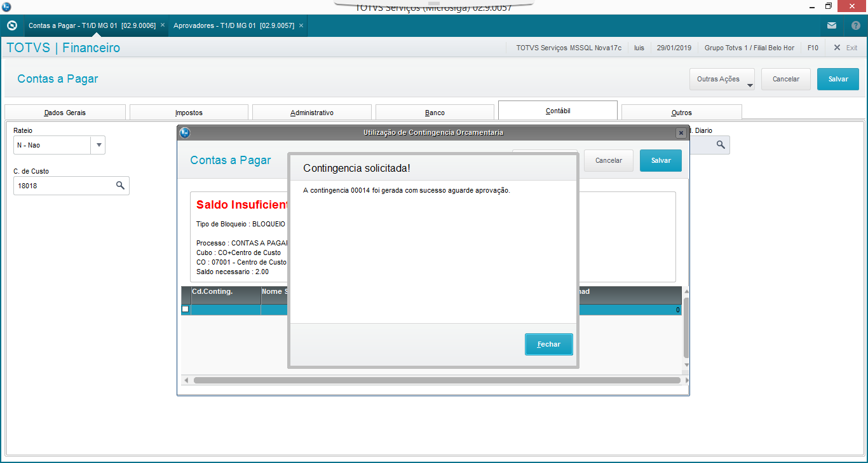This screenshot has width=868, height=463.
Task: Open the Outros tab
Action: 681,113
